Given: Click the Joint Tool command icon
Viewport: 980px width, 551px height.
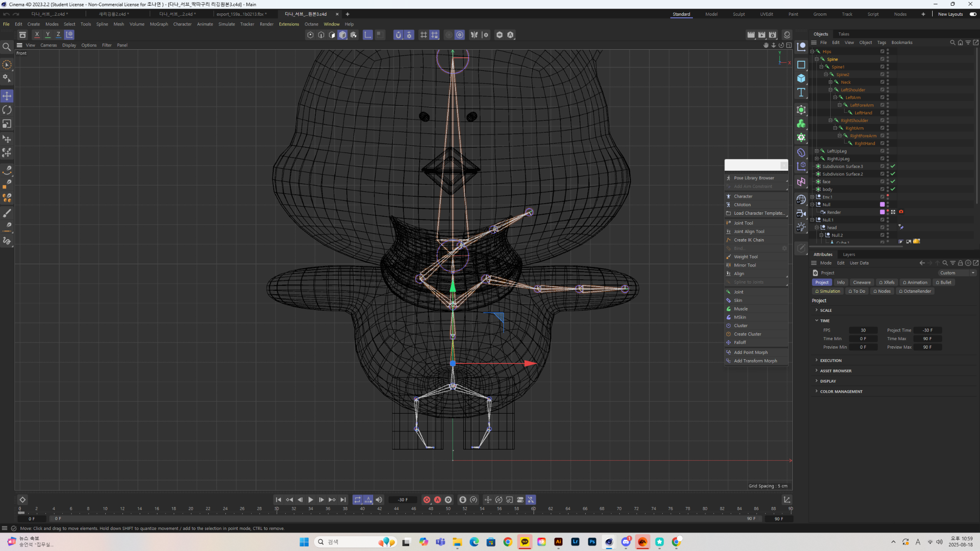Looking at the screenshot, I should tap(729, 223).
